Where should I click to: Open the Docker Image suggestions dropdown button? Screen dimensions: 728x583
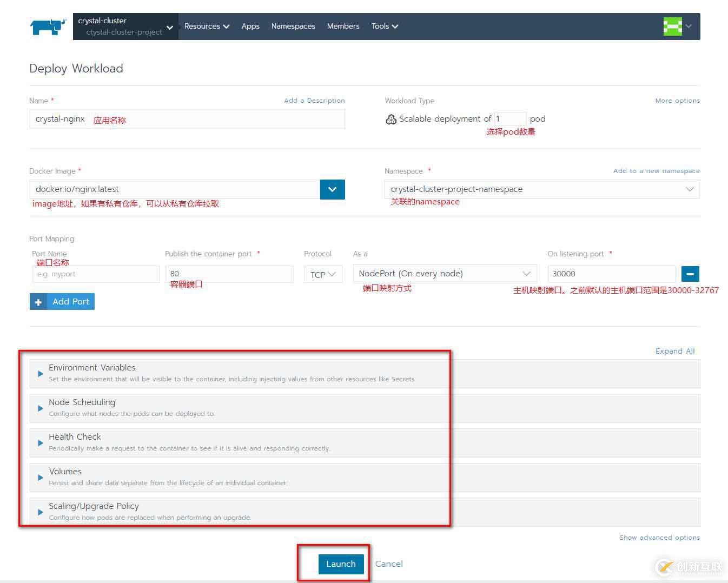tap(333, 189)
